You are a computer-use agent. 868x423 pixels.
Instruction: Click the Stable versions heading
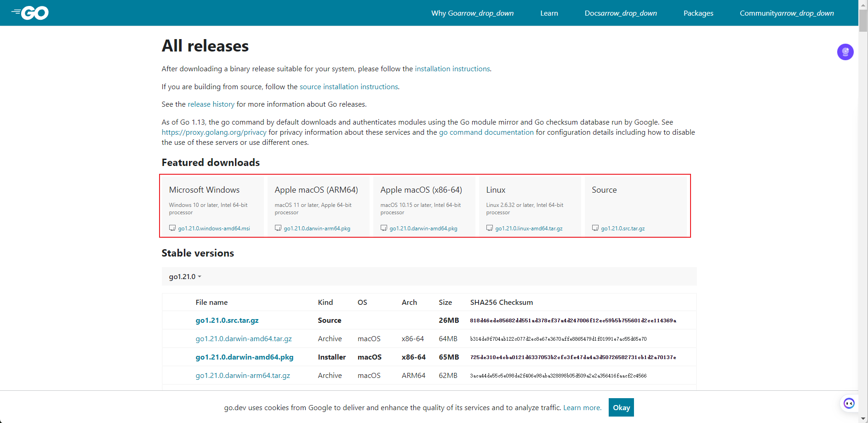click(198, 253)
